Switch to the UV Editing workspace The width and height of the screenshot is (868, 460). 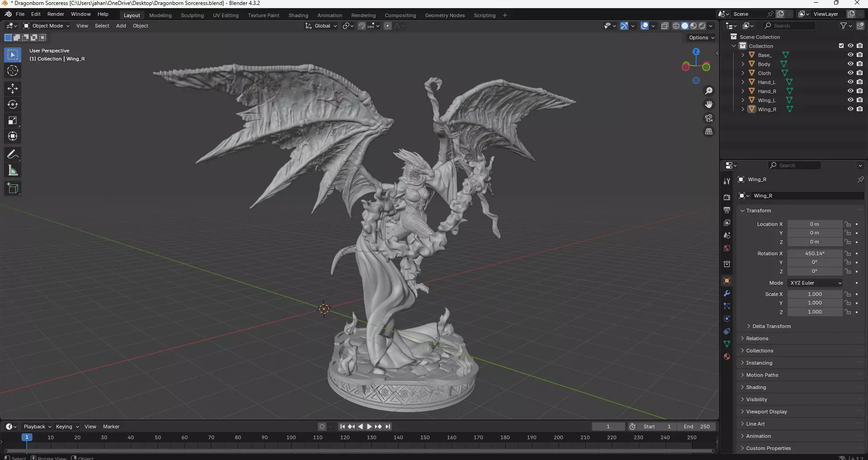[x=226, y=15]
